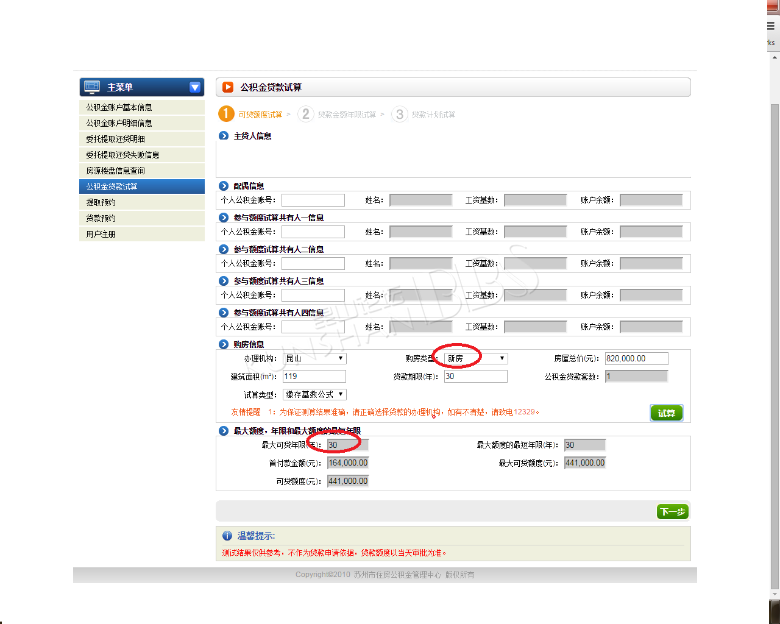Select 提取预约 from the left menu
Viewport: 780px width, 624px height.
pyautogui.click(x=100, y=202)
